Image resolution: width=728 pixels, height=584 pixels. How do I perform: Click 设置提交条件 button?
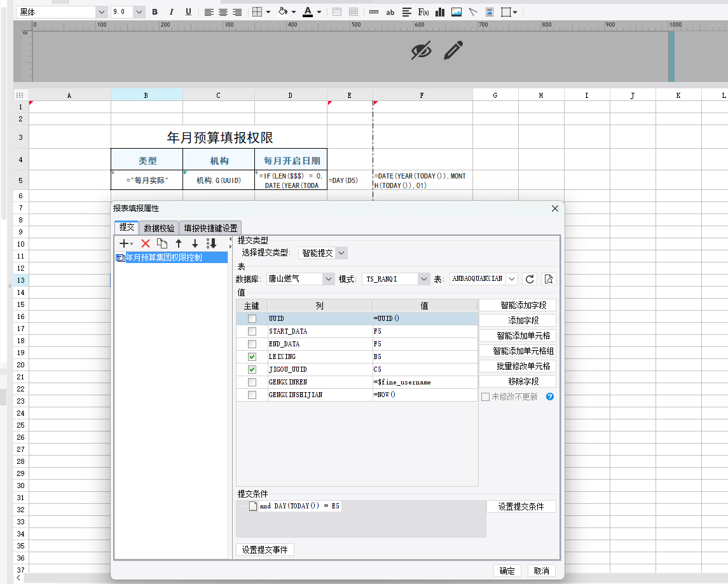(521, 506)
